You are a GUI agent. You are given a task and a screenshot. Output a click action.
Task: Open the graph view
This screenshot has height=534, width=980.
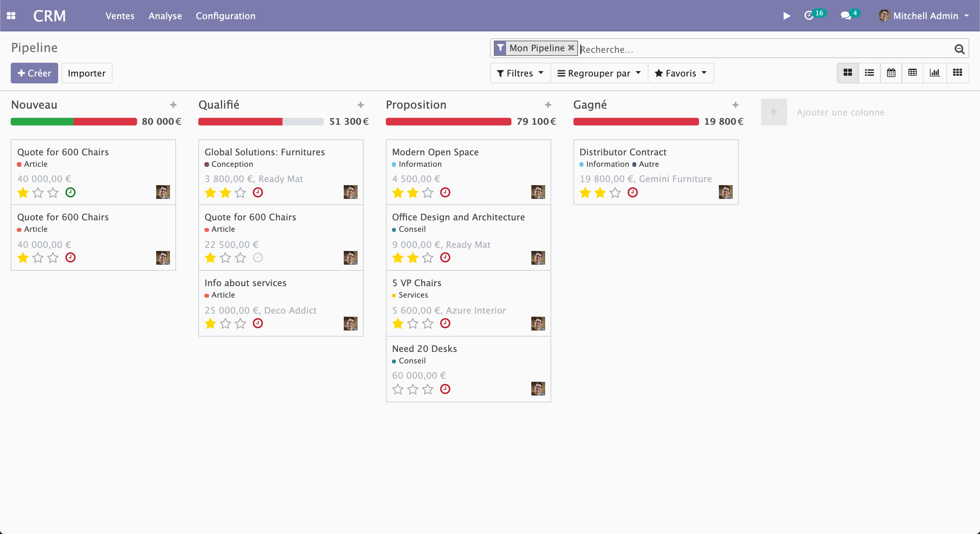[935, 73]
